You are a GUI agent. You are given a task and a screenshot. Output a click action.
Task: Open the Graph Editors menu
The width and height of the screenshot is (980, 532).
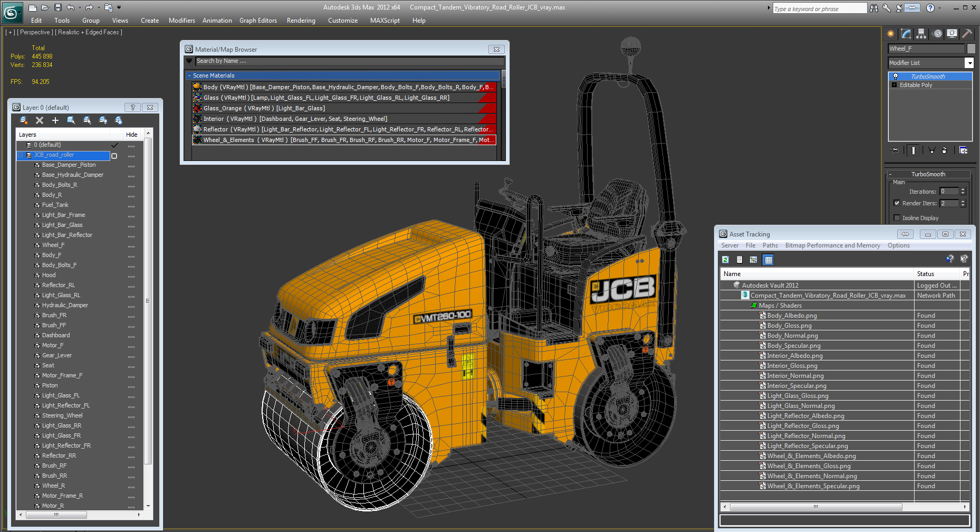(x=258, y=21)
